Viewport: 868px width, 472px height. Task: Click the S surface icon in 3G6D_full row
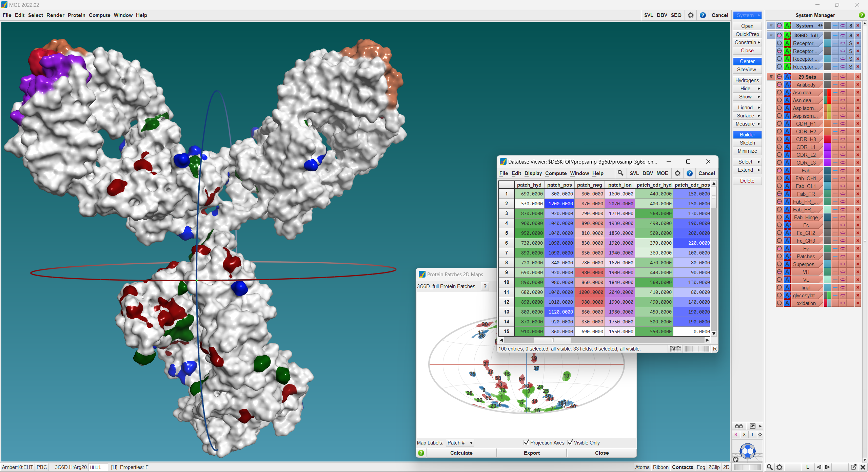coord(851,35)
